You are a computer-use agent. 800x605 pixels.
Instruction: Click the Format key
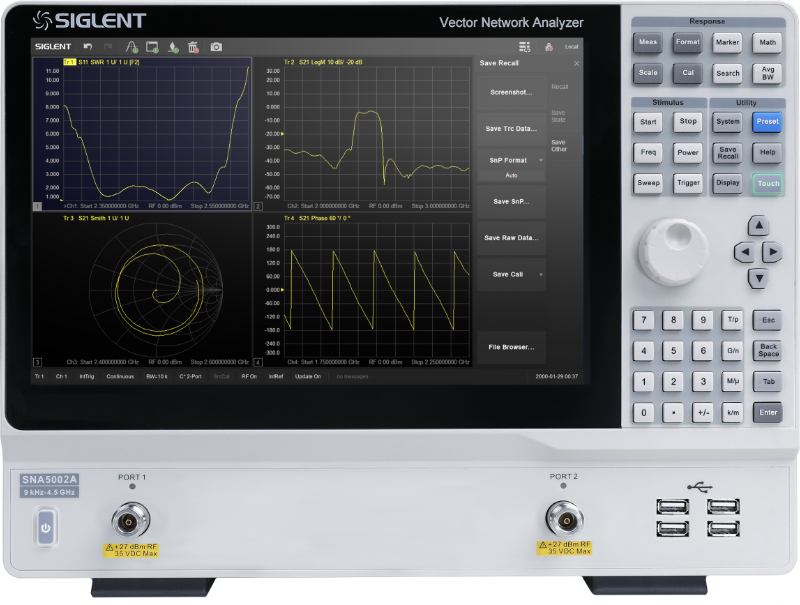[x=688, y=42]
